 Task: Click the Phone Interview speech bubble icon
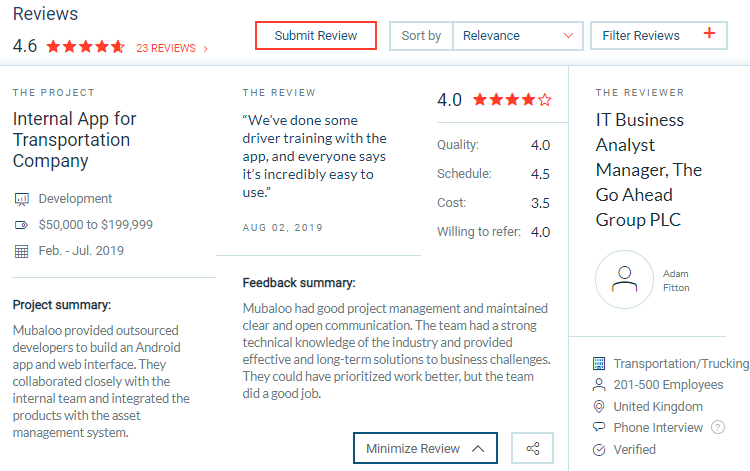[599, 427]
